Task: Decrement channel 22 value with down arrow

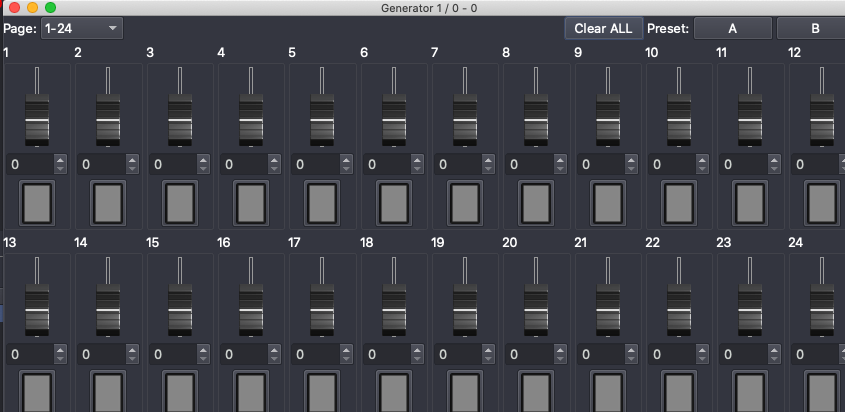Action: 703,359
